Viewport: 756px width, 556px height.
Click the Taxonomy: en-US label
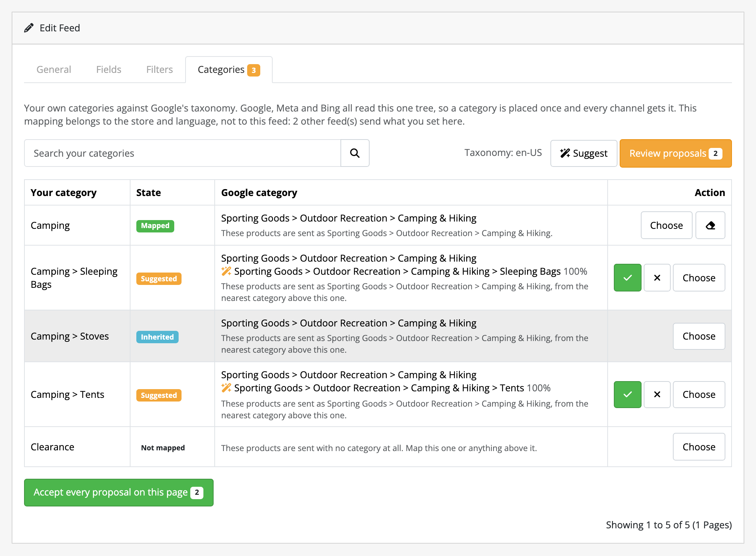tap(503, 153)
